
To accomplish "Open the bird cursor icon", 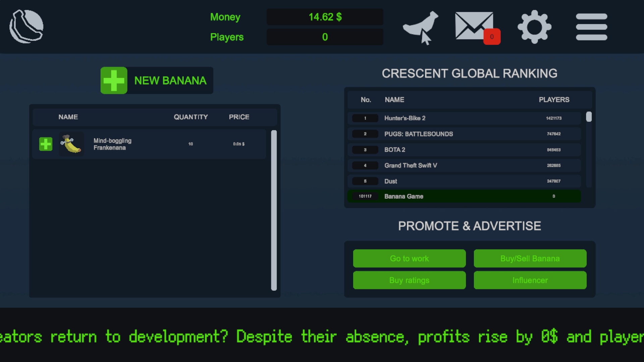I will [x=421, y=27].
